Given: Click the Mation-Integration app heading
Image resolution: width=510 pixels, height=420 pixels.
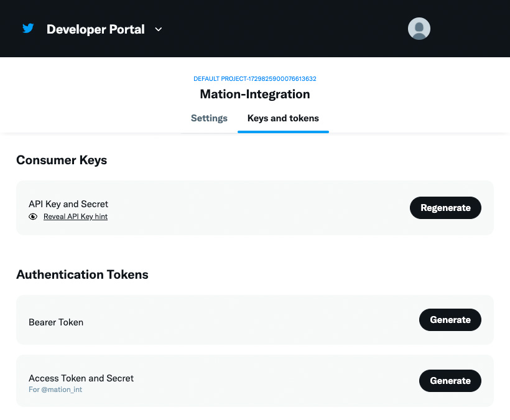Looking at the screenshot, I should [x=254, y=95].
